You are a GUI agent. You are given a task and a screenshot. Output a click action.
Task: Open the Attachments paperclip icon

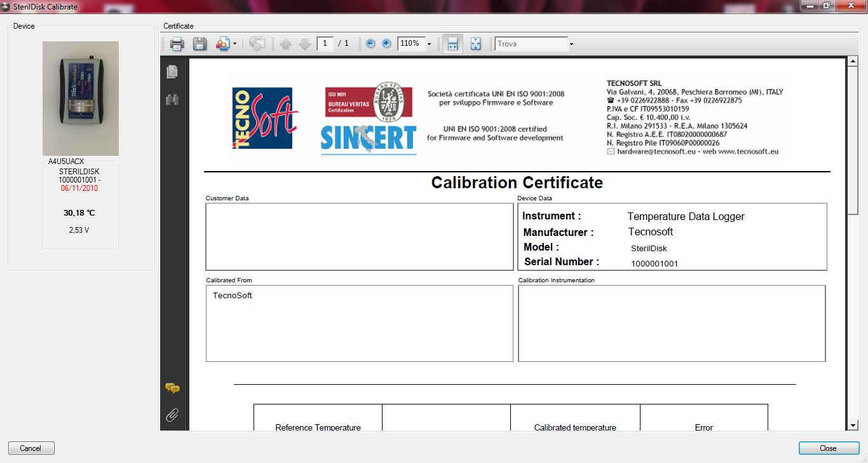point(172,415)
